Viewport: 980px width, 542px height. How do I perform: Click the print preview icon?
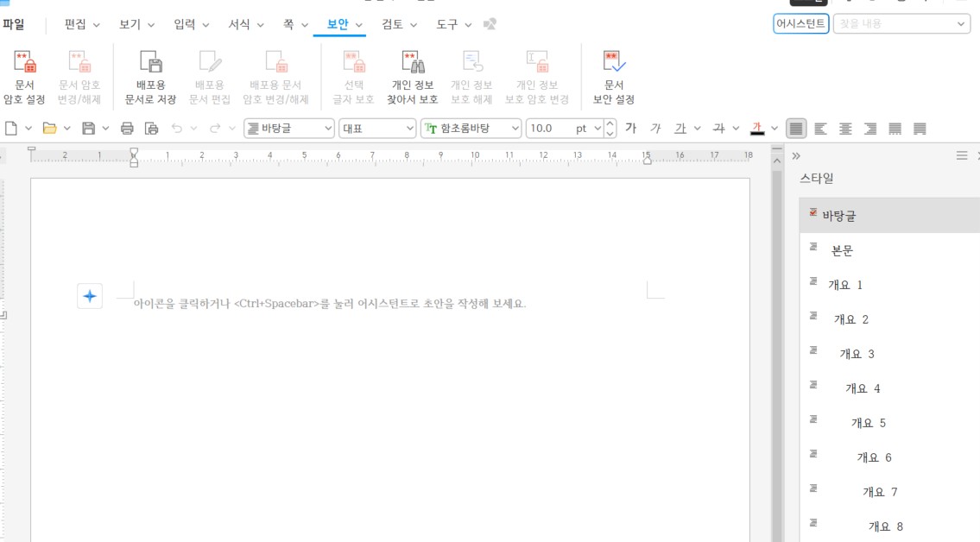click(x=152, y=129)
